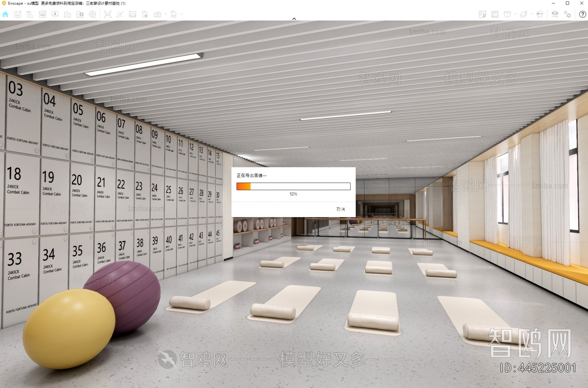Open the Video Editor film reel icon
This screenshot has height=388, width=588.
pyautogui.click(x=93, y=14)
